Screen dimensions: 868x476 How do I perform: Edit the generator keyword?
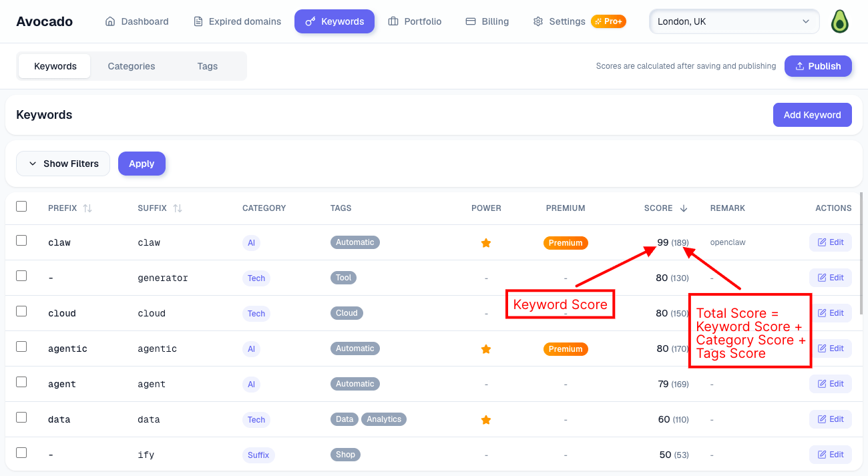pos(831,278)
